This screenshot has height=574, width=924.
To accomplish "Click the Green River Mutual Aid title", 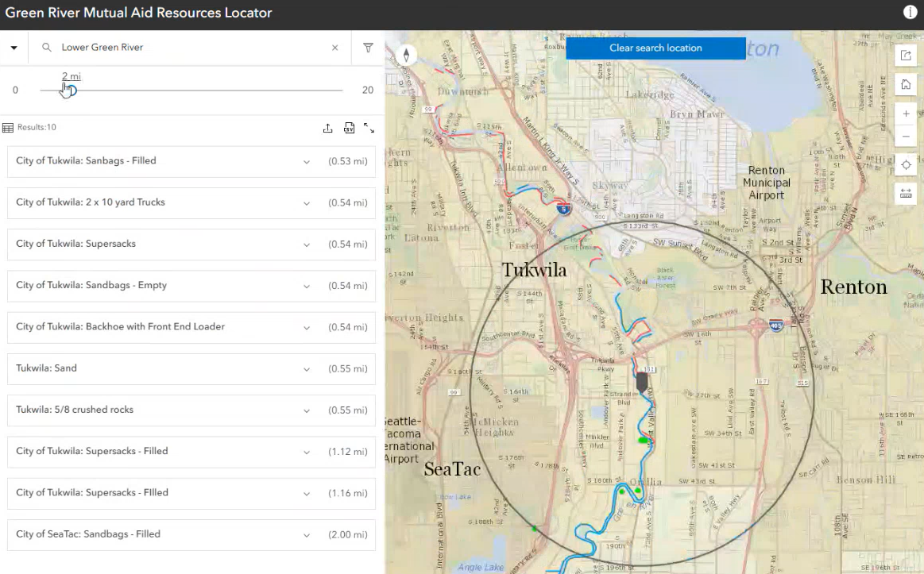I will pos(138,13).
